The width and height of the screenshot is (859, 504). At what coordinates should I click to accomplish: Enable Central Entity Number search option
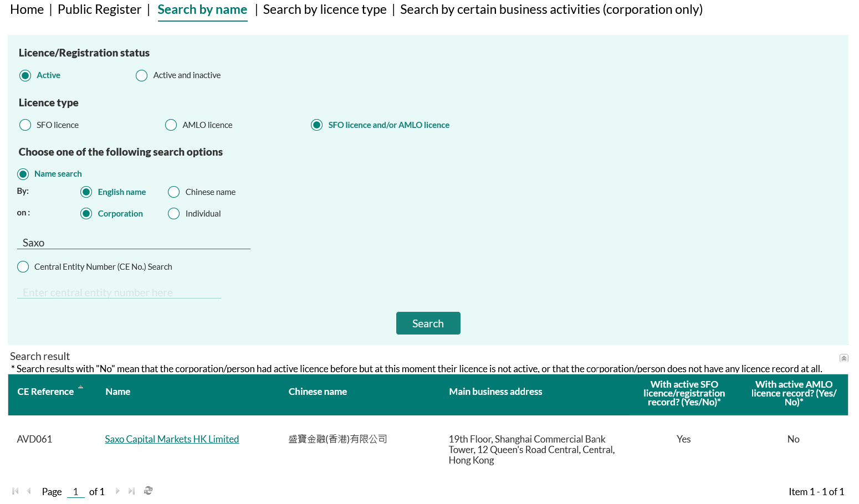(x=23, y=267)
